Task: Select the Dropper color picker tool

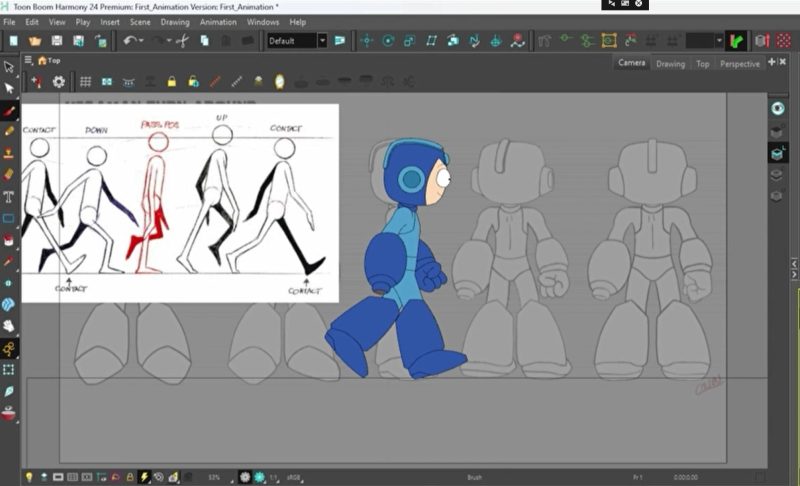Action: point(9,261)
